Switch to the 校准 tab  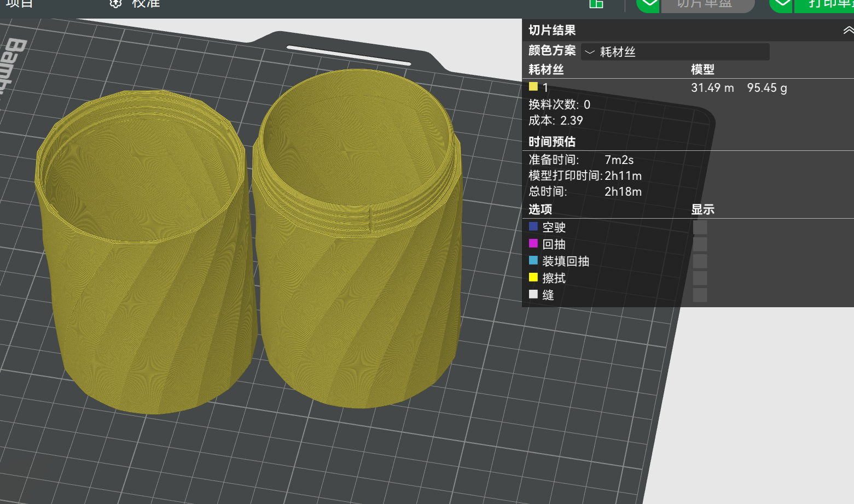pyautogui.click(x=146, y=4)
